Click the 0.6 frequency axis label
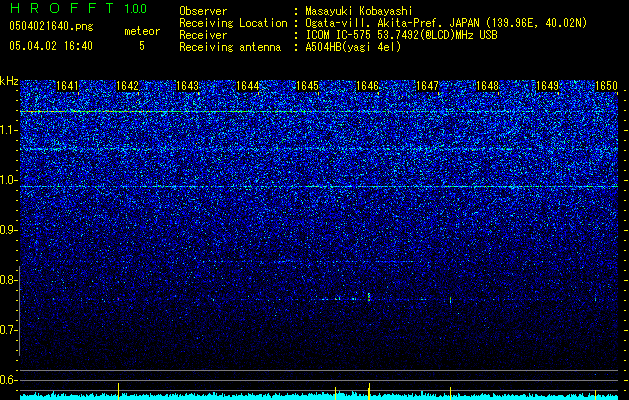Image resolution: width=629 pixels, height=400 pixels. pos(8,380)
